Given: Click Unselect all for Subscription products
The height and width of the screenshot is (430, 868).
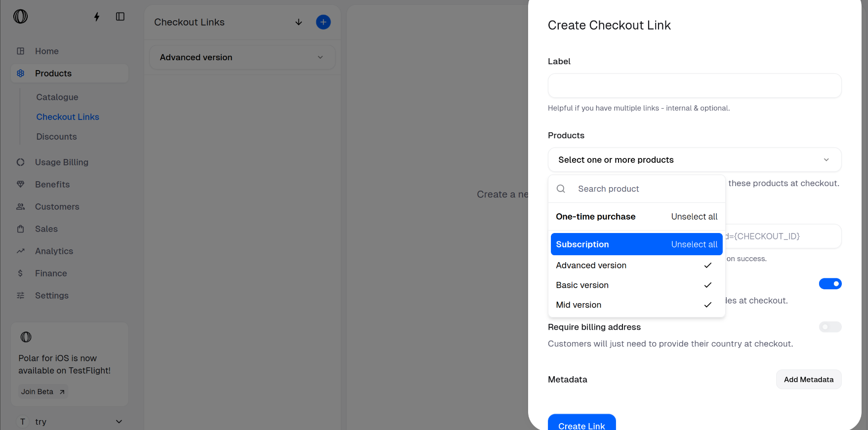Looking at the screenshot, I should pos(694,244).
